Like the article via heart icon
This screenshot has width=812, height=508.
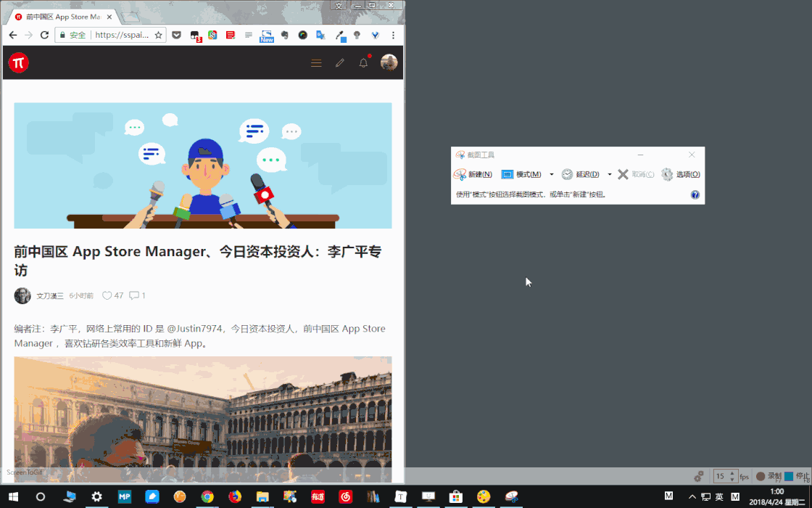pyautogui.click(x=107, y=295)
